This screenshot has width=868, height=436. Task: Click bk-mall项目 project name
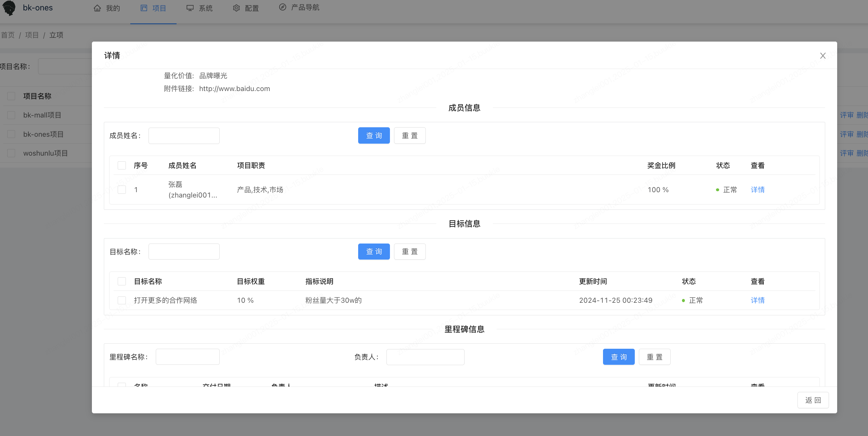tap(42, 115)
